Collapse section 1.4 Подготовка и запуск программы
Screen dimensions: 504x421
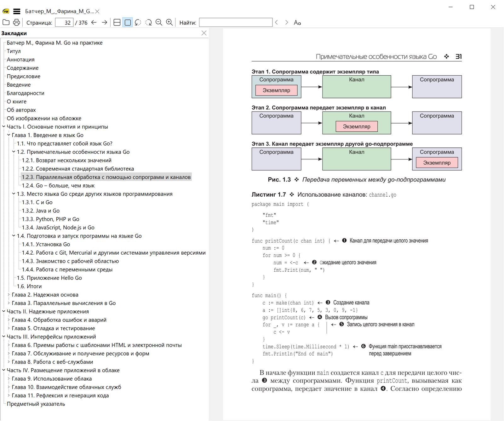coord(14,236)
